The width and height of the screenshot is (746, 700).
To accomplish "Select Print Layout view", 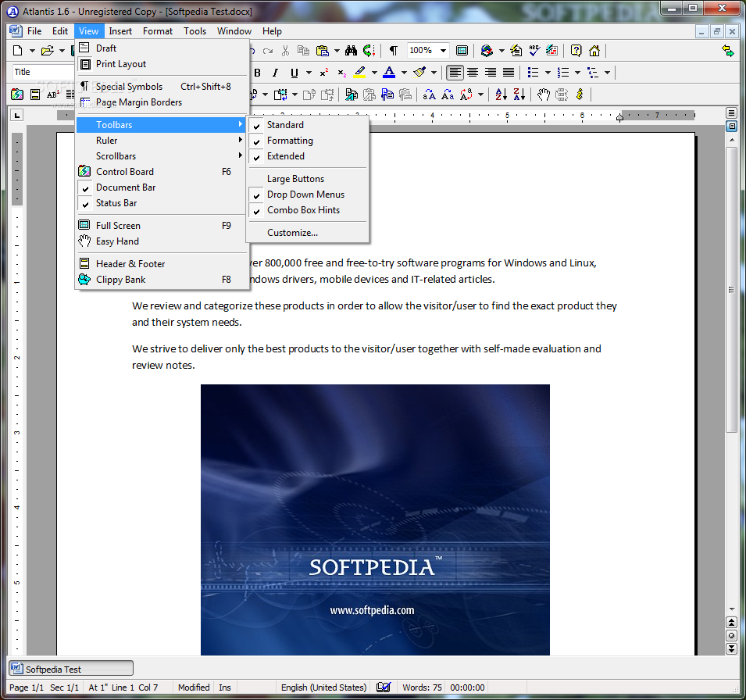I will 162,64.
